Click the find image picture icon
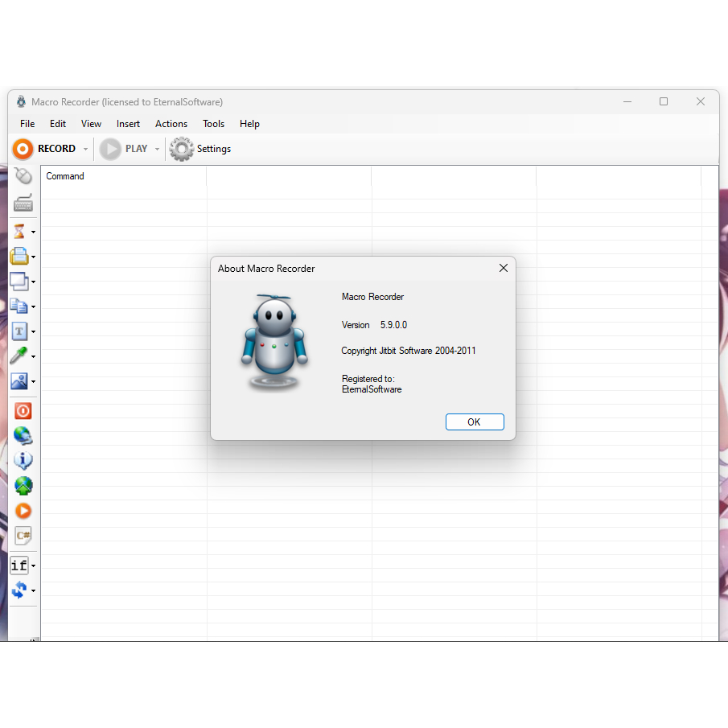 click(19, 381)
